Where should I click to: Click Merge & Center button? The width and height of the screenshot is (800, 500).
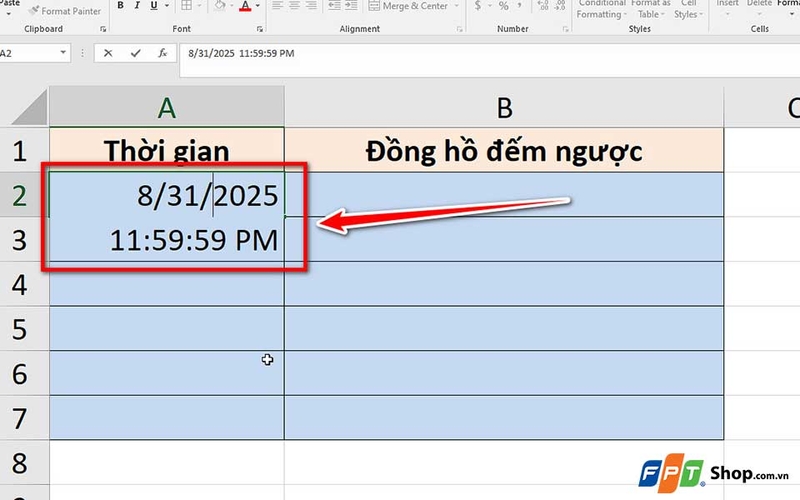tap(408, 6)
